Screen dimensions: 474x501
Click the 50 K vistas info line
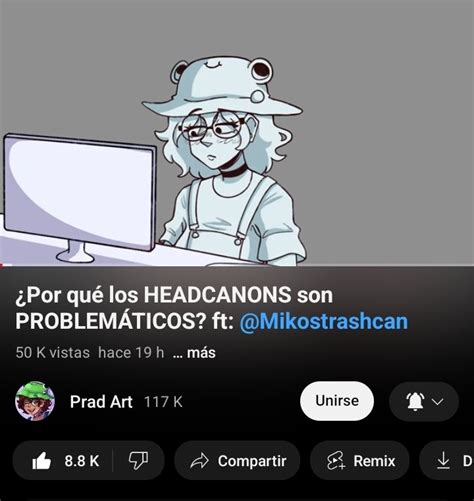click(x=90, y=353)
